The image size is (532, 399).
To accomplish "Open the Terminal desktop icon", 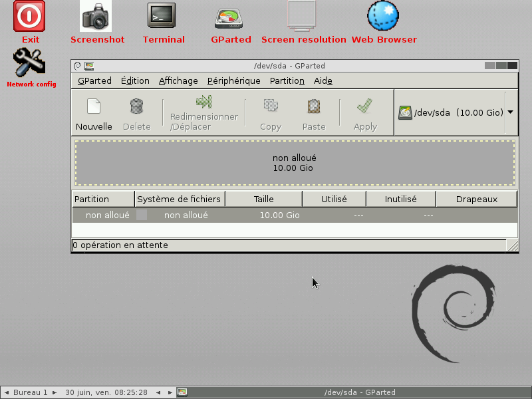I will click(x=162, y=15).
